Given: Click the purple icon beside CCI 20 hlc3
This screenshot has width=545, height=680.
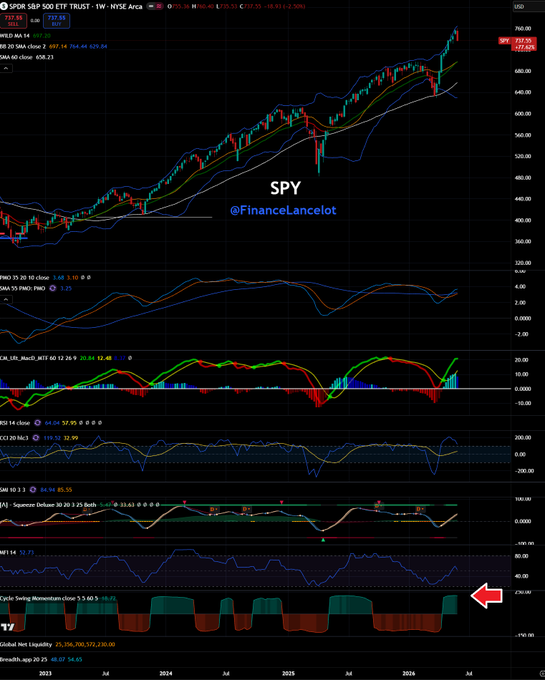Looking at the screenshot, I should [x=36, y=438].
